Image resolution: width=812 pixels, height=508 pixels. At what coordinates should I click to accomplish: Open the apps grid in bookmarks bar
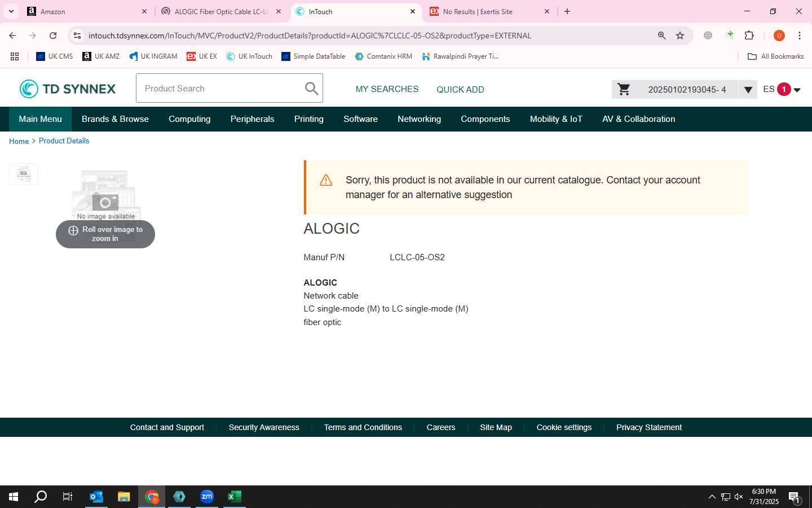pos(15,56)
